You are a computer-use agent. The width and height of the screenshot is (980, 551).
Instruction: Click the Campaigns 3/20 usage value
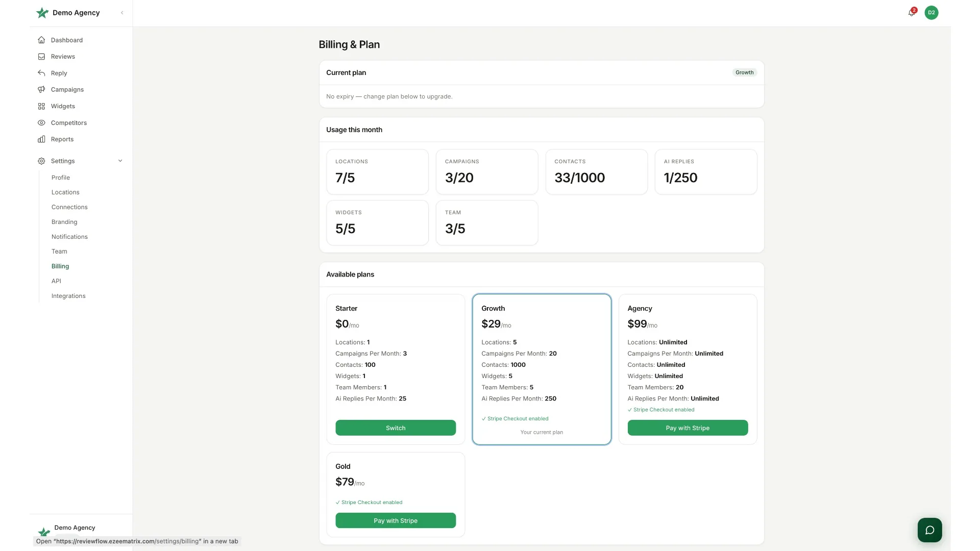tap(459, 178)
